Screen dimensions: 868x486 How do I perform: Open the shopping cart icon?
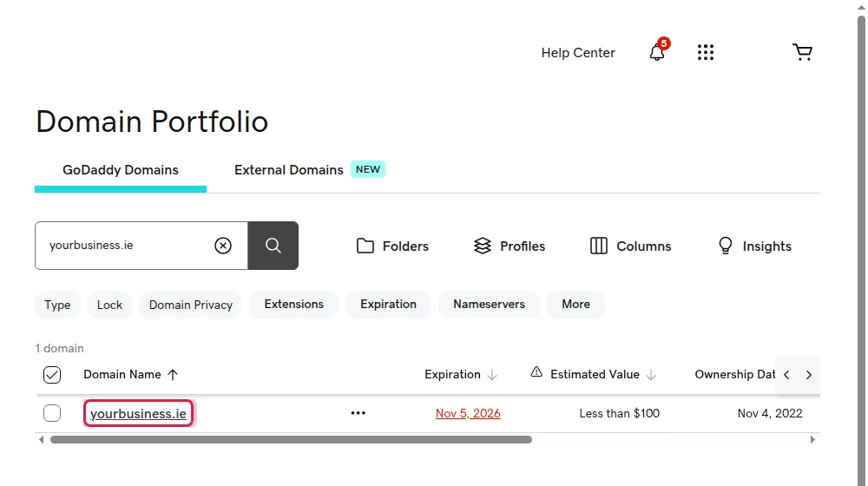coord(802,52)
